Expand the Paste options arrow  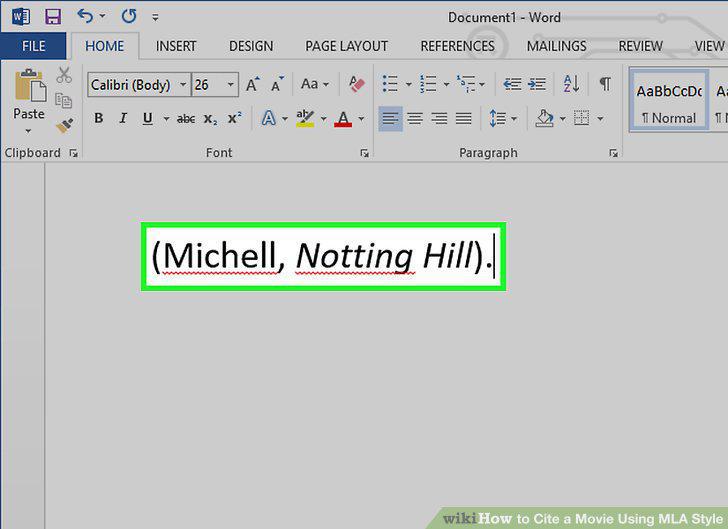pyautogui.click(x=28, y=131)
